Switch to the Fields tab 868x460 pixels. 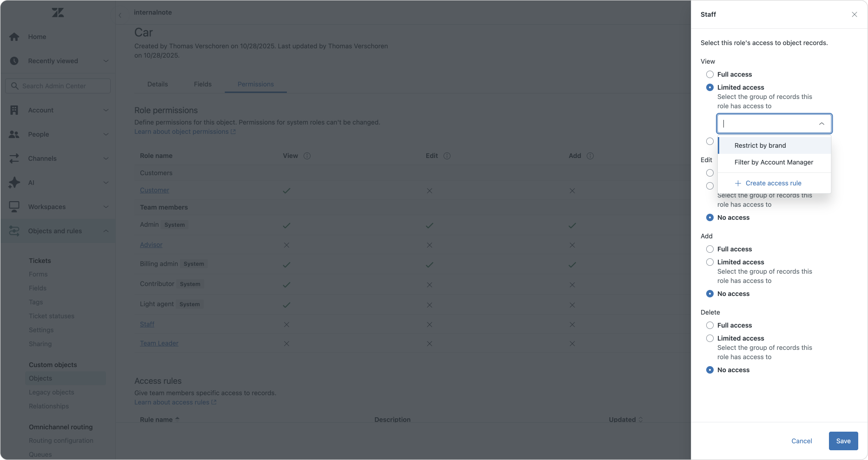point(203,84)
